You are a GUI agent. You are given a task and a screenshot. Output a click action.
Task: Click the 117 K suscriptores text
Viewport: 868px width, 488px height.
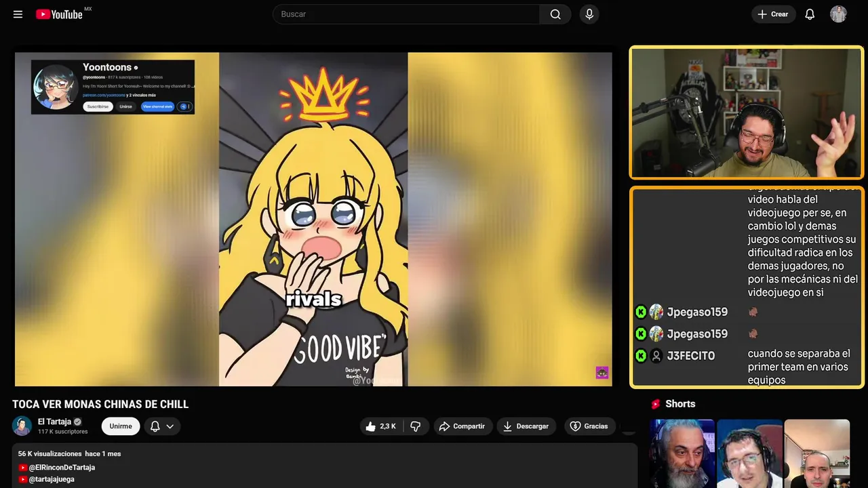pos(62,432)
